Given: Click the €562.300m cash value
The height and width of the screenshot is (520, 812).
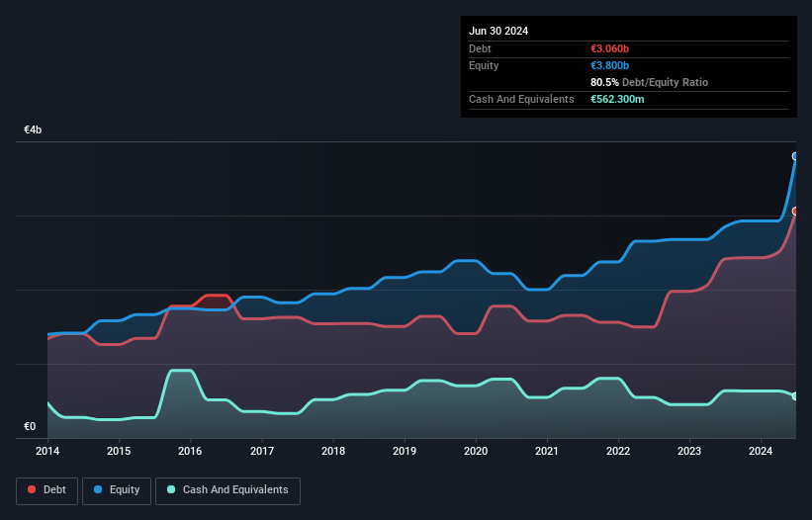Looking at the screenshot, I should (x=617, y=99).
